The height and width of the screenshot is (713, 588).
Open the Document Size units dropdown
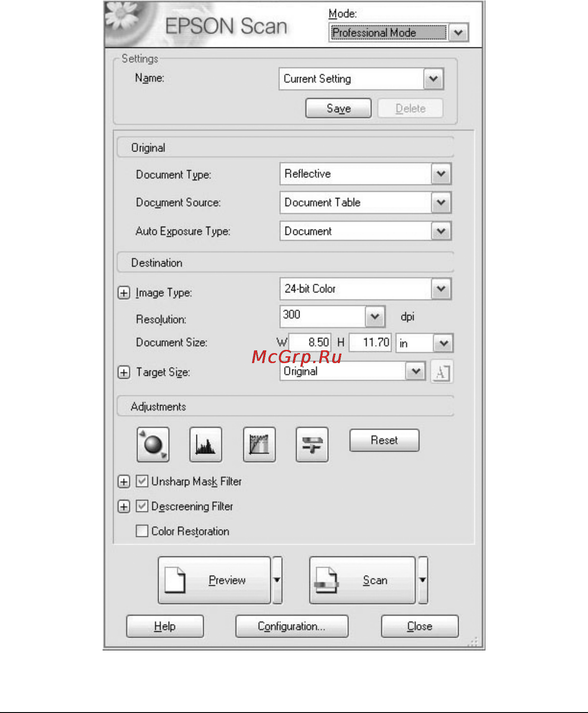(443, 343)
